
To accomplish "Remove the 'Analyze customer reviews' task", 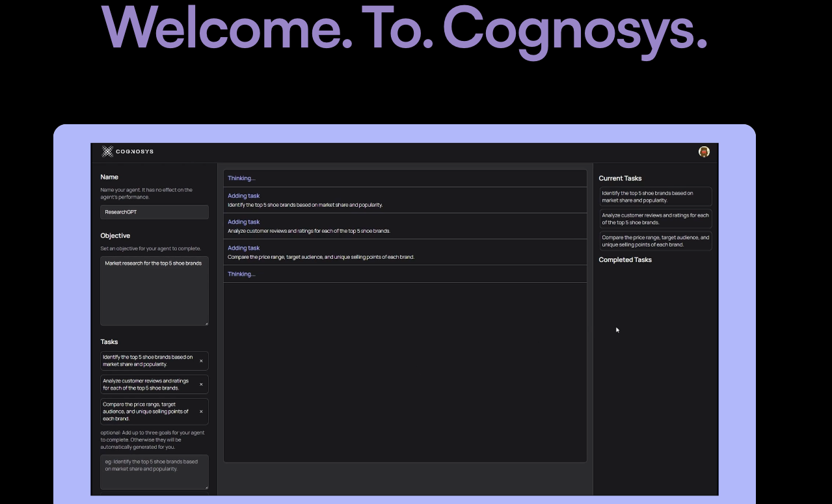I will [201, 384].
